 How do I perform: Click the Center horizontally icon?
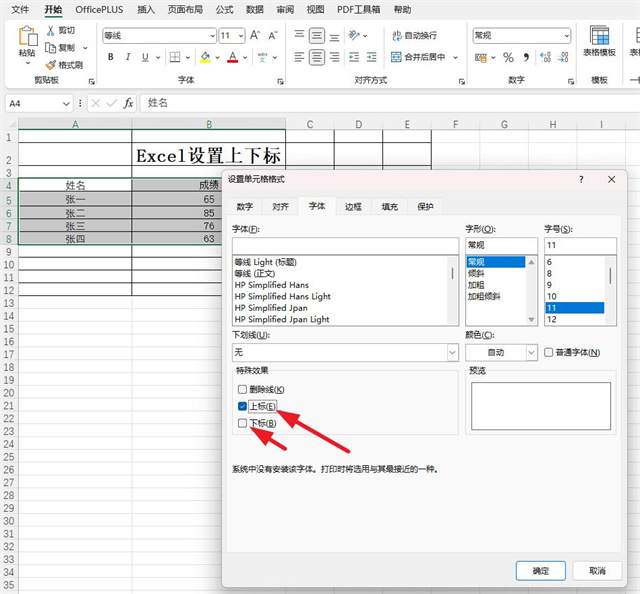317,57
